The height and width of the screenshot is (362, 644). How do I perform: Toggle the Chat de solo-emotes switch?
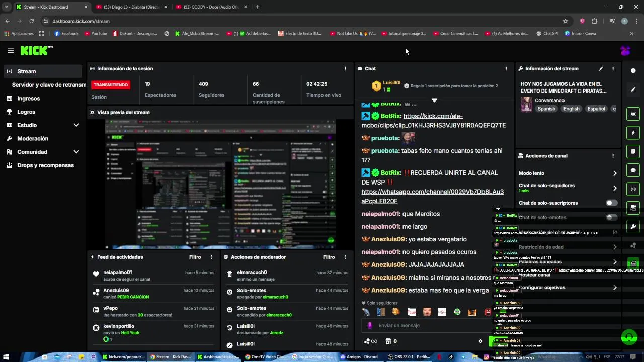coord(611,218)
